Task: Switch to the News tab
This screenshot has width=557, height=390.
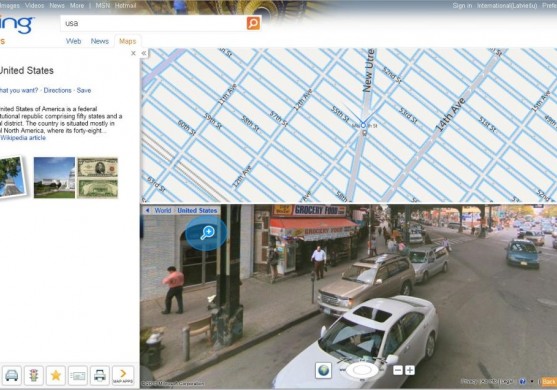Action: pos(99,41)
